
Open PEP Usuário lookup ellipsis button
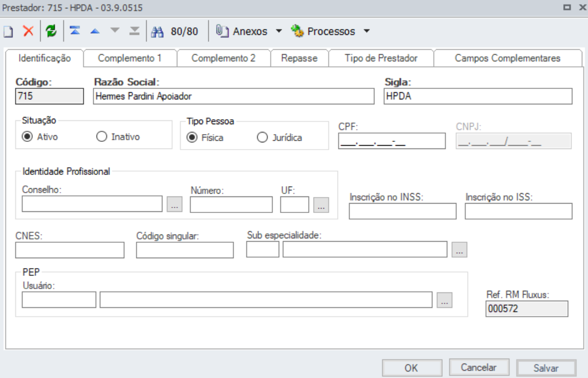444,300
